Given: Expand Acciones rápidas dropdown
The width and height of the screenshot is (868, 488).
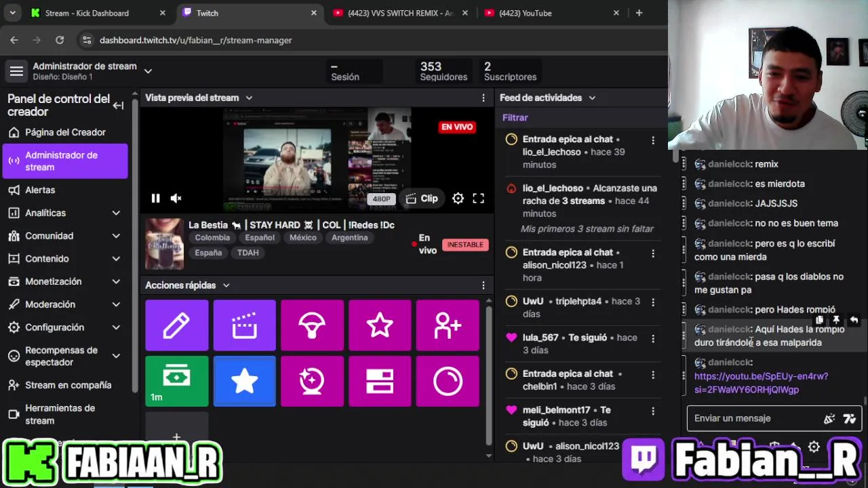Looking at the screenshot, I should pos(226,285).
